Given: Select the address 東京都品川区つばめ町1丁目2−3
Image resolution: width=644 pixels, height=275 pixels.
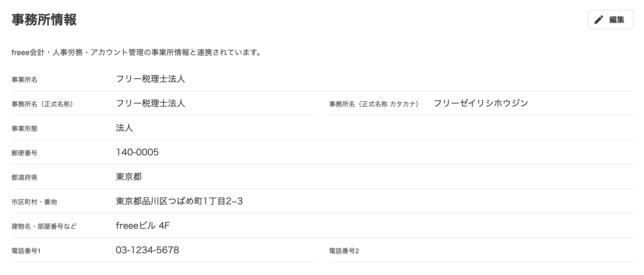Looking at the screenshot, I should [179, 201].
